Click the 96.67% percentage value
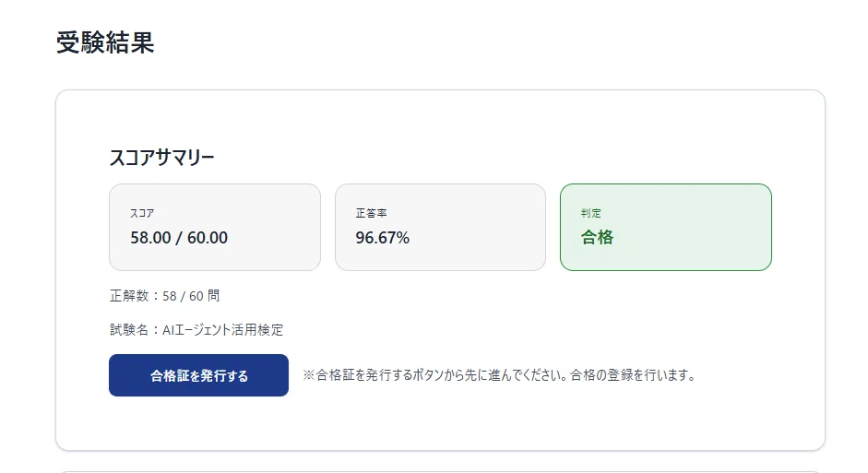The height and width of the screenshot is (473, 868). [383, 238]
